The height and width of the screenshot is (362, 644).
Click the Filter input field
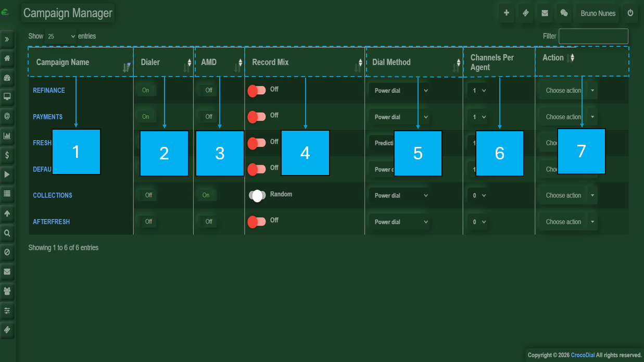pos(593,36)
